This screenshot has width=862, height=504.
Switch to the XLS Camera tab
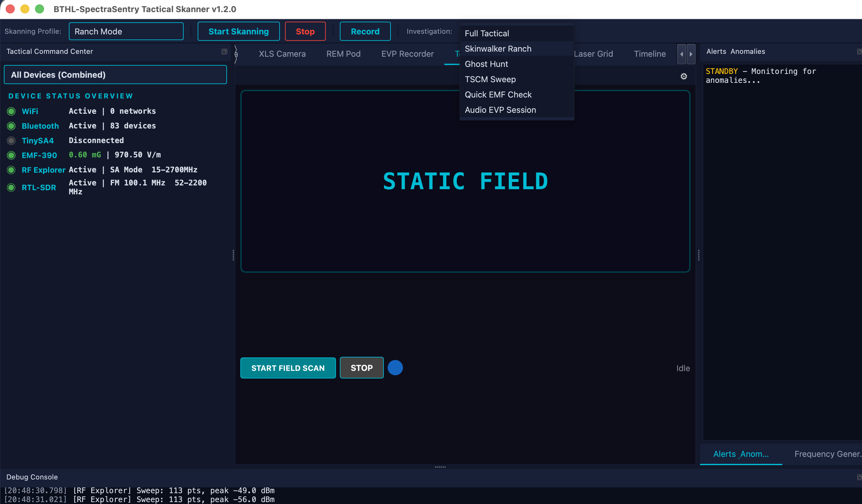pos(282,54)
